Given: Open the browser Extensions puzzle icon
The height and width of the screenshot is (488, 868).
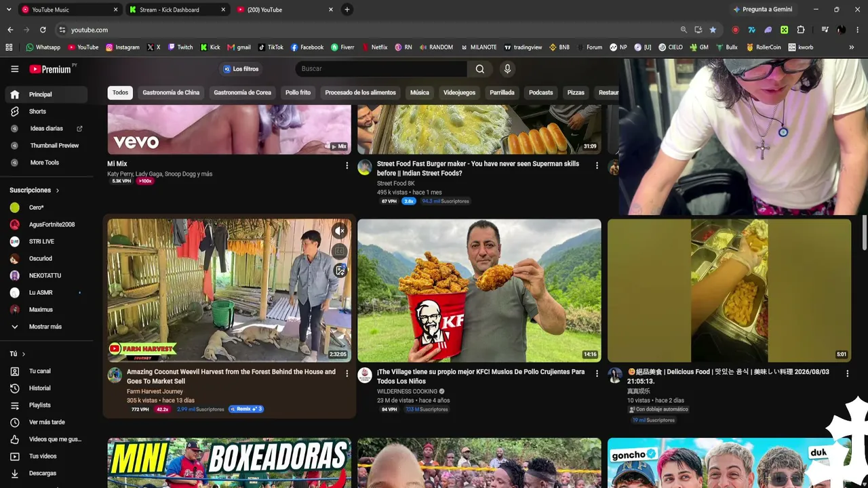Looking at the screenshot, I should click(x=801, y=30).
